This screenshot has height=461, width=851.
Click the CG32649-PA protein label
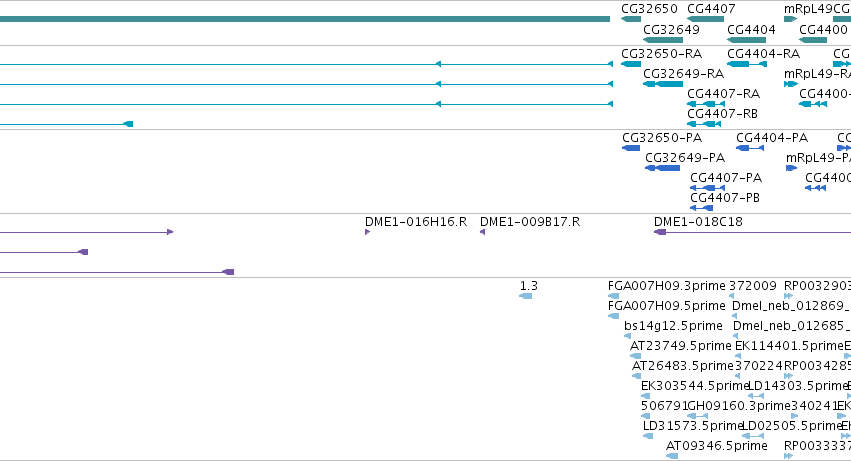click(685, 158)
